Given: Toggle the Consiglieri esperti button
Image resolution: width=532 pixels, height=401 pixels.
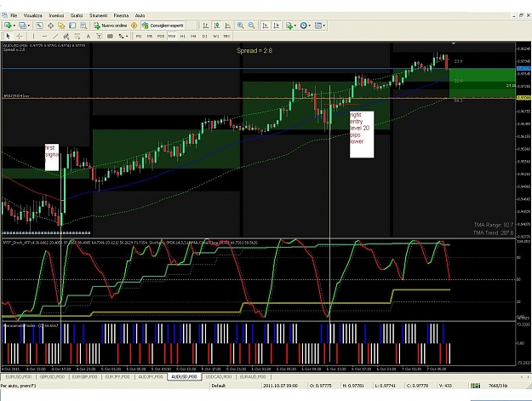Looking at the screenshot, I should tap(163, 26).
